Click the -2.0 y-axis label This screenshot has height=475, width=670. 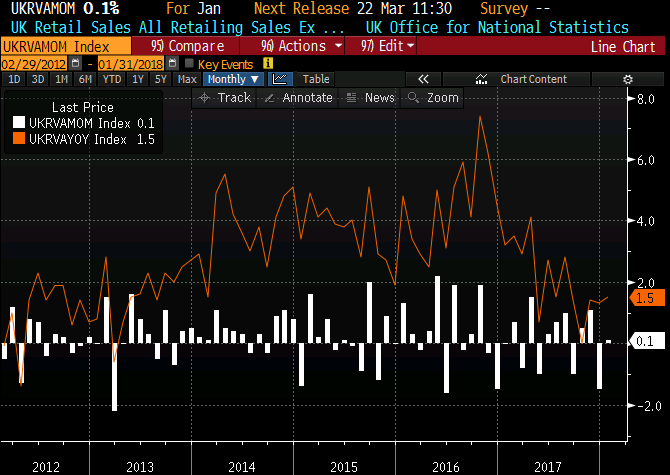click(649, 405)
